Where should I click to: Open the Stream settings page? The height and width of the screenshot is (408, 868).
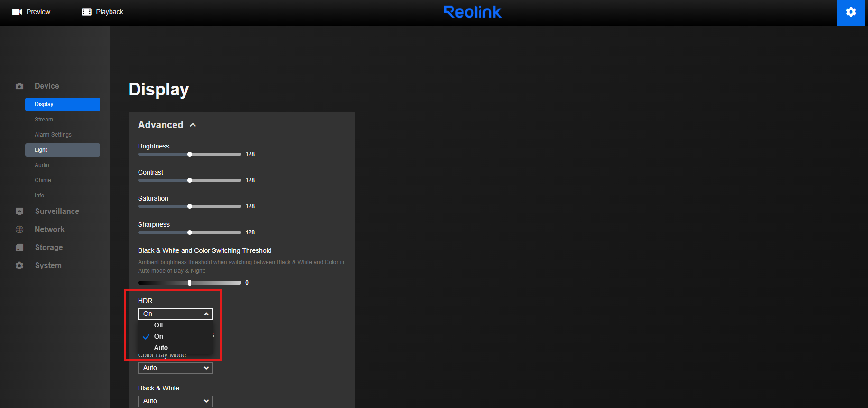point(44,120)
